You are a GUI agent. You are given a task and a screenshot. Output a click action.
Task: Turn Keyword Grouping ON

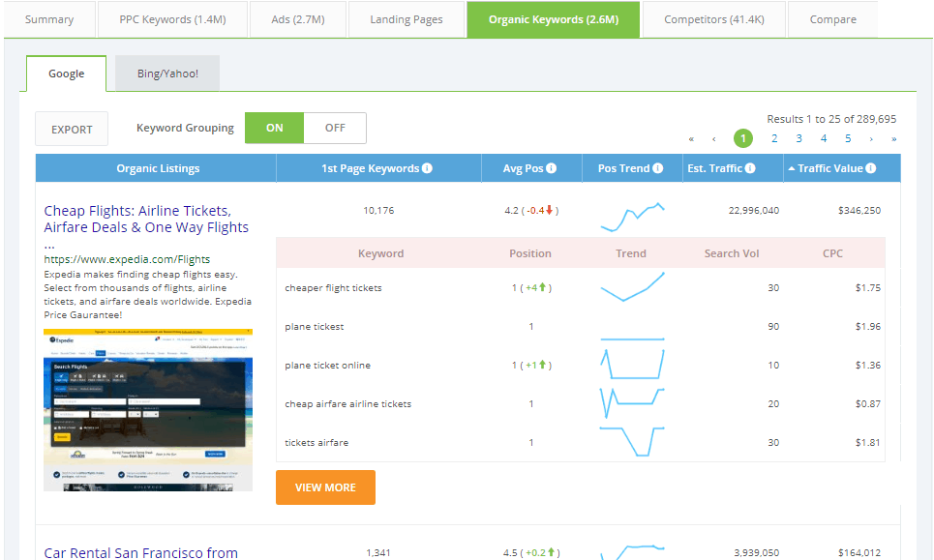[275, 128]
